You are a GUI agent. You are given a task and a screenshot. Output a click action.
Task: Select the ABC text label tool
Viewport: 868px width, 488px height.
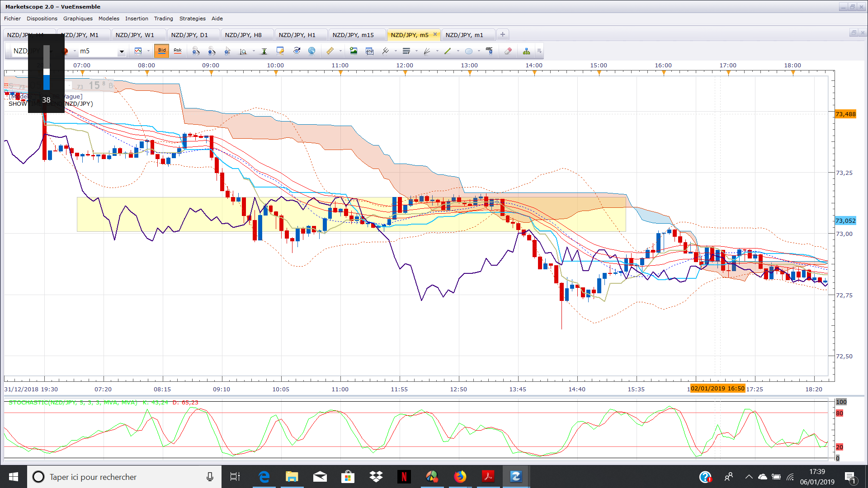coord(489,51)
